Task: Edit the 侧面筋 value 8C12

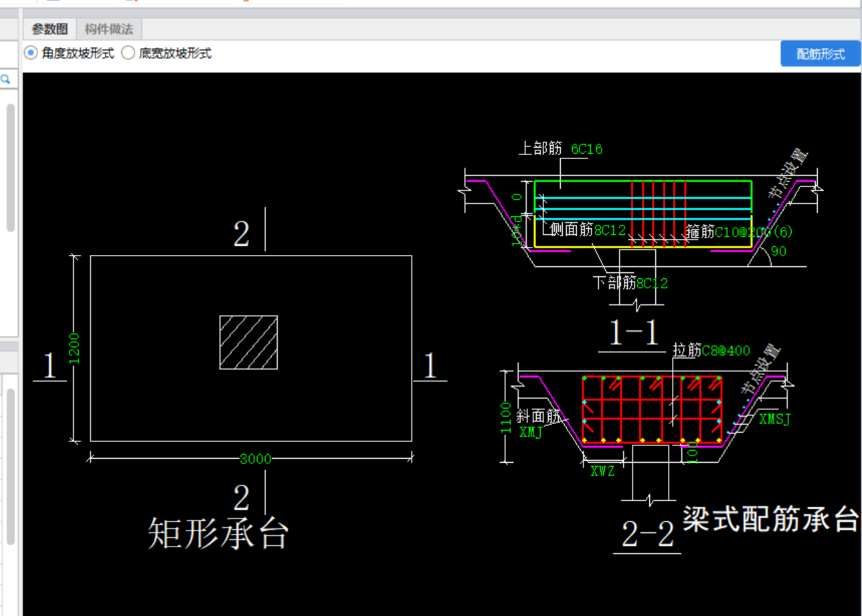Action: pos(610,231)
